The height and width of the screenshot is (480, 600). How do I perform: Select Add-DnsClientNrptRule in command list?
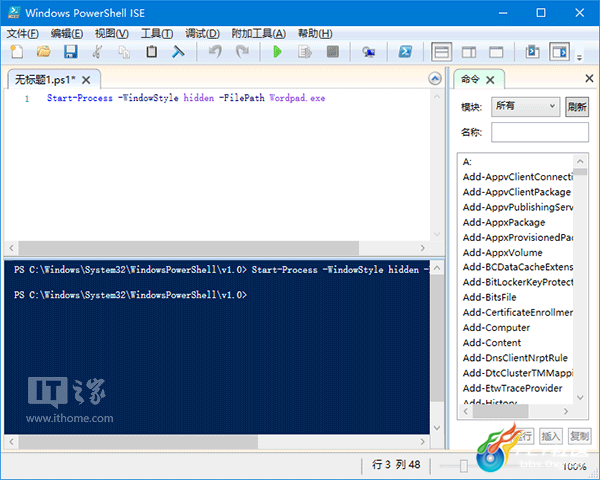[x=515, y=358]
